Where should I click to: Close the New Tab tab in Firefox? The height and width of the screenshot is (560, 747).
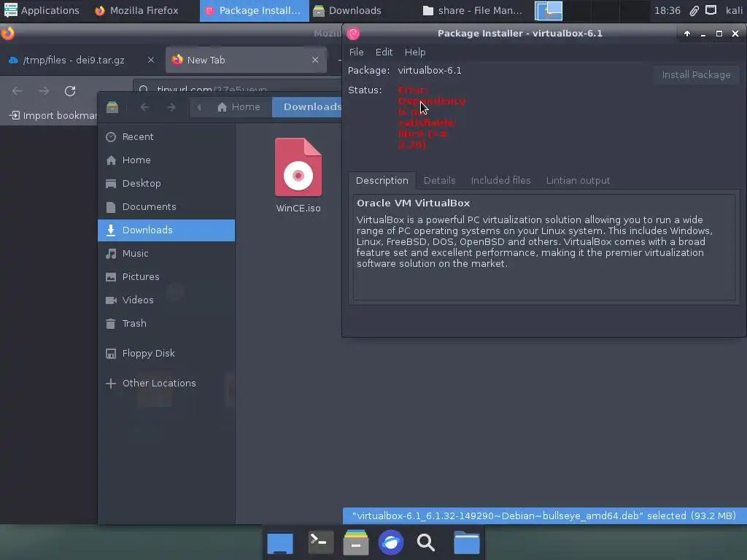(x=315, y=60)
